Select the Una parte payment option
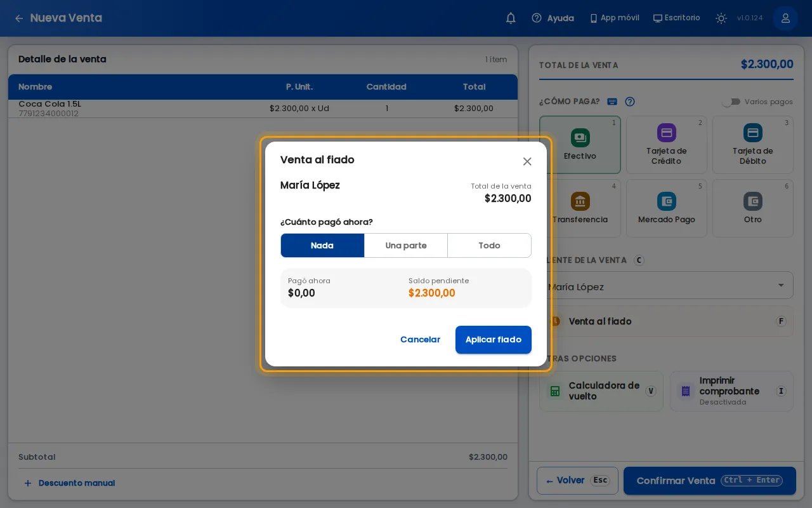The width and height of the screenshot is (812, 508). point(406,245)
